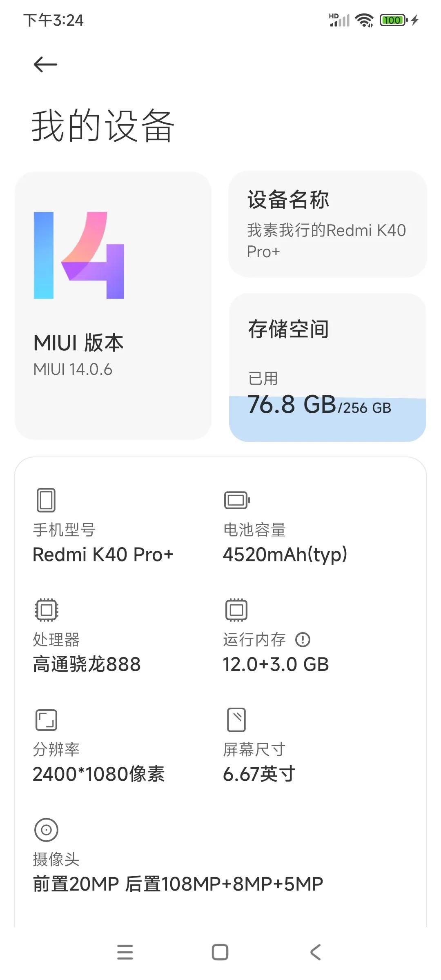
Task: Tap the phone model icon
Action: tap(46, 500)
